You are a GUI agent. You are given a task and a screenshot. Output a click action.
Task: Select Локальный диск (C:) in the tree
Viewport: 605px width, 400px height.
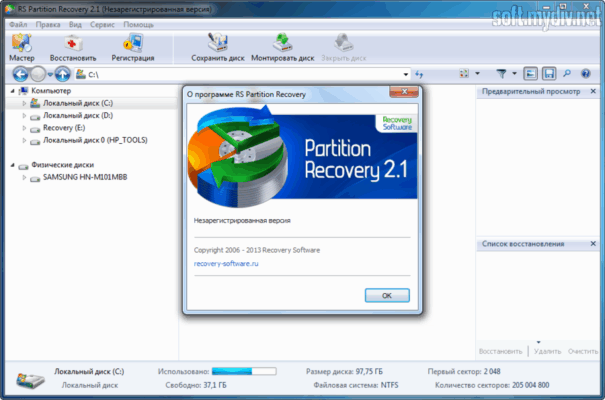click(x=78, y=103)
